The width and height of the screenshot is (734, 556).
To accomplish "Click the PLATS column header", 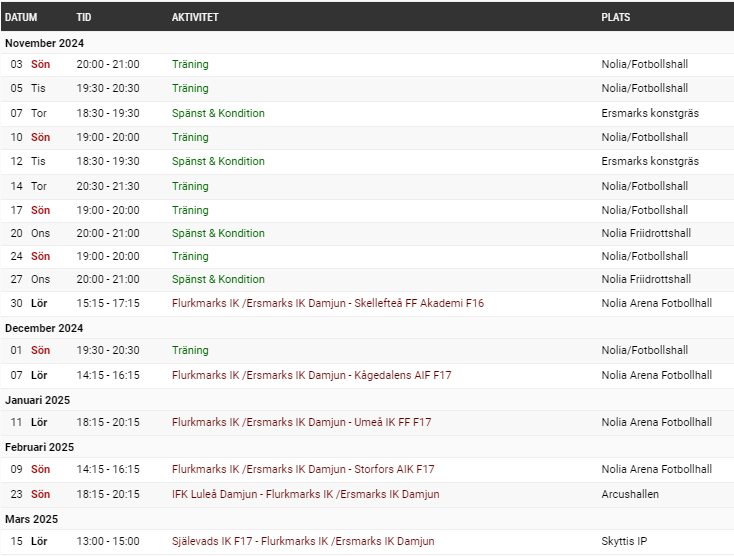I will coord(616,17).
